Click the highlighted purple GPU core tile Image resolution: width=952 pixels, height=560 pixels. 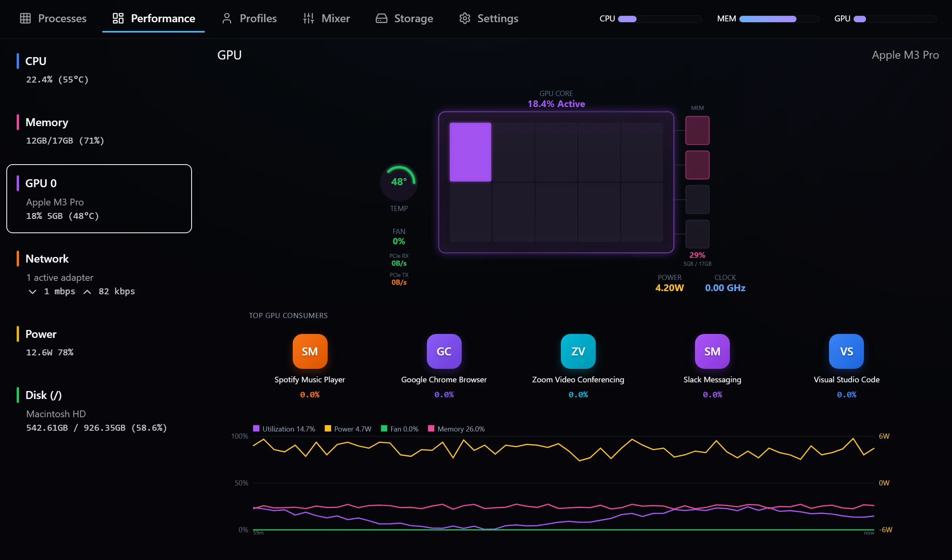pyautogui.click(x=470, y=152)
